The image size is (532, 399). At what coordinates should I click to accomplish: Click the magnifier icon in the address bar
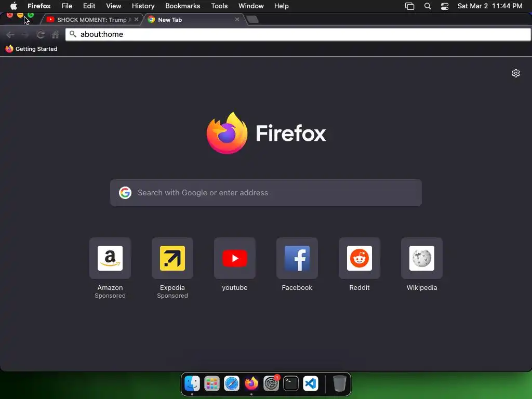[73, 34]
